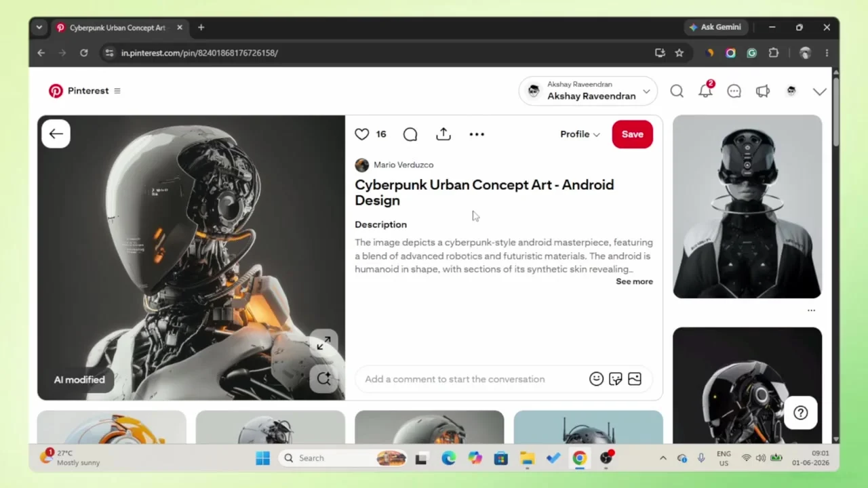Open the messages chat bubble icon
This screenshot has height=488, width=868.
(x=734, y=91)
